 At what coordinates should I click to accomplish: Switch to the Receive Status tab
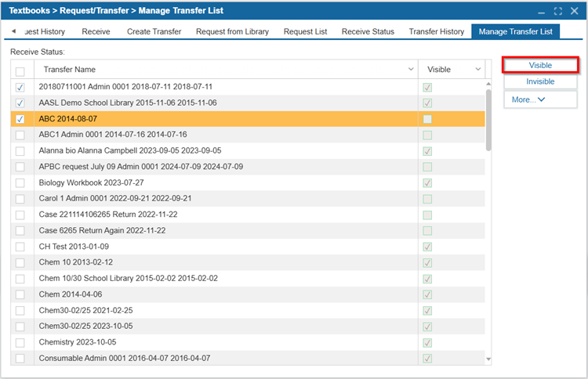tap(368, 32)
